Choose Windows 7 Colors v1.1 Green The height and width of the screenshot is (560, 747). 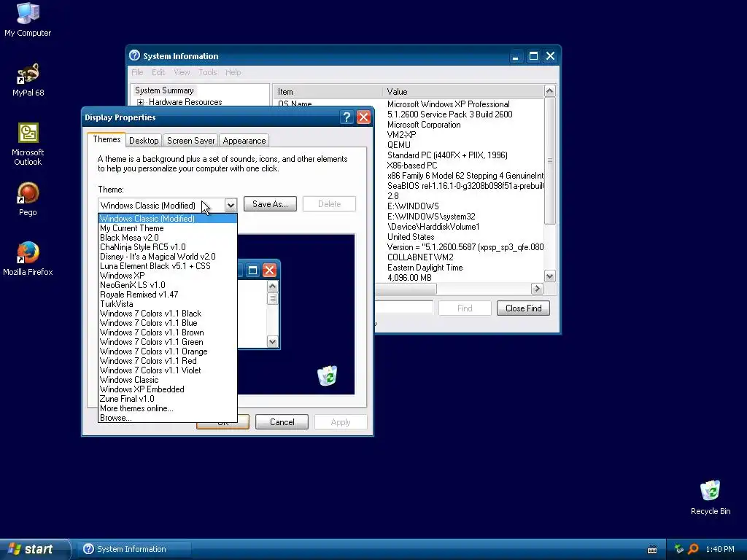167,342
